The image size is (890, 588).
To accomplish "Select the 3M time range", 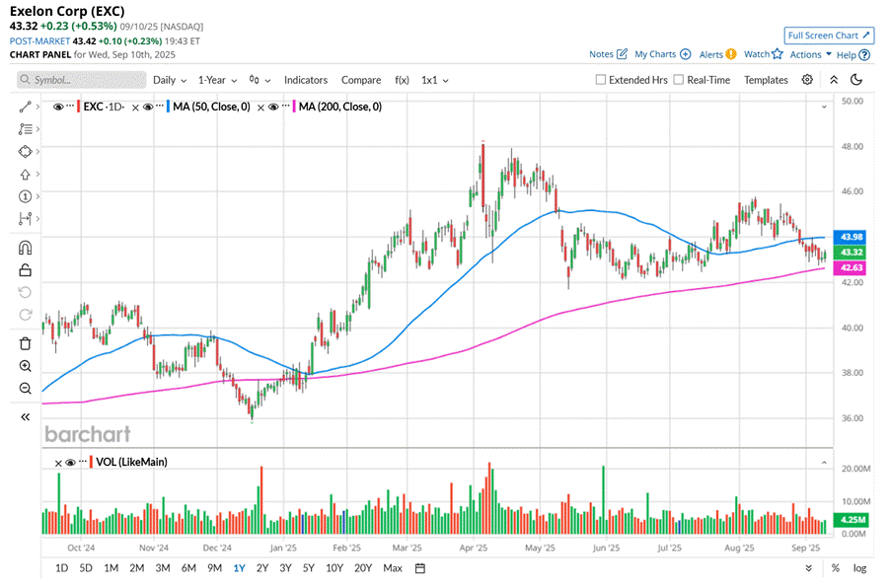I will point(163,568).
